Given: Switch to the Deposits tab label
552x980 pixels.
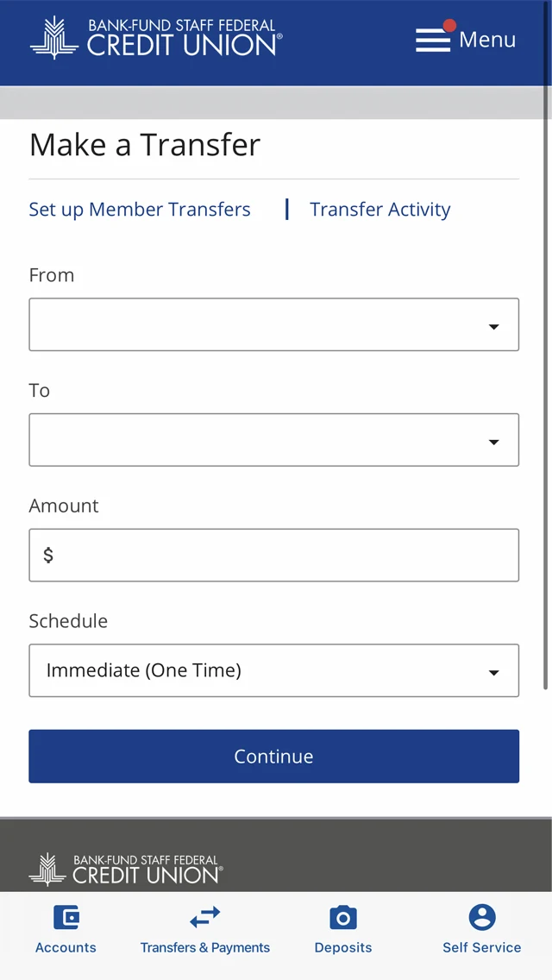Looking at the screenshot, I should tap(342, 947).
